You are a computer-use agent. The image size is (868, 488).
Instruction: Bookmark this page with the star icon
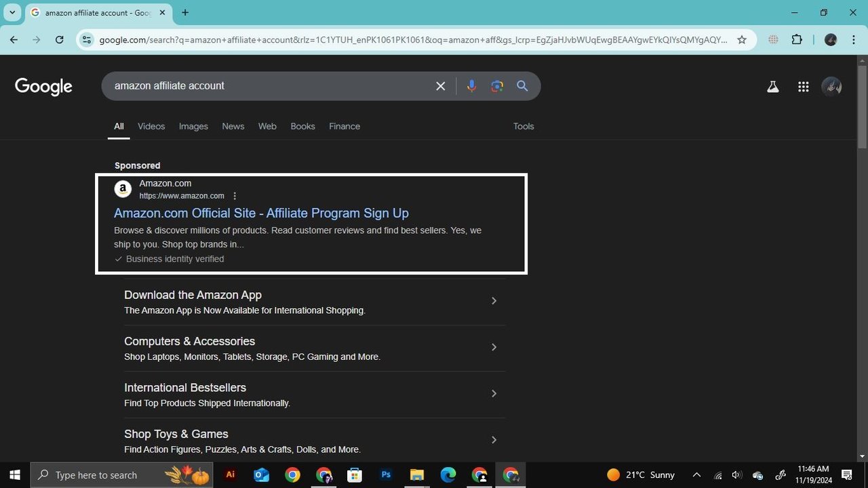742,40
